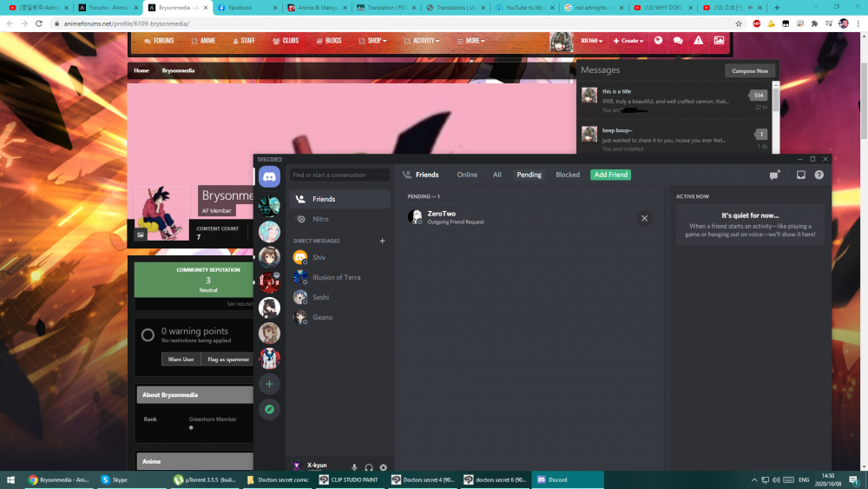Click the green Add Friend button
Image resolution: width=868 pixels, height=489 pixels.
tap(610, 175)
